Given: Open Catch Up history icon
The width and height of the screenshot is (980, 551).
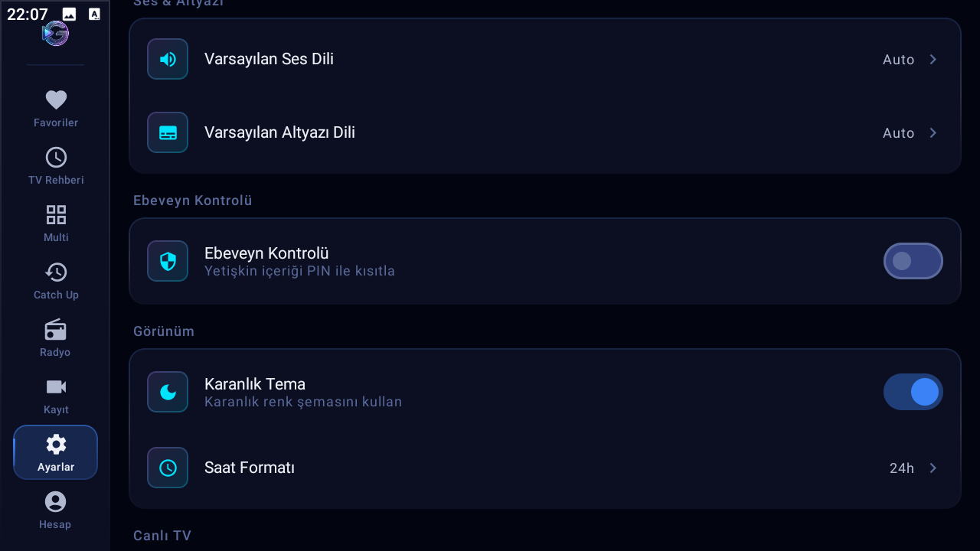Looking at the screenshot, I should coord(56,272).
